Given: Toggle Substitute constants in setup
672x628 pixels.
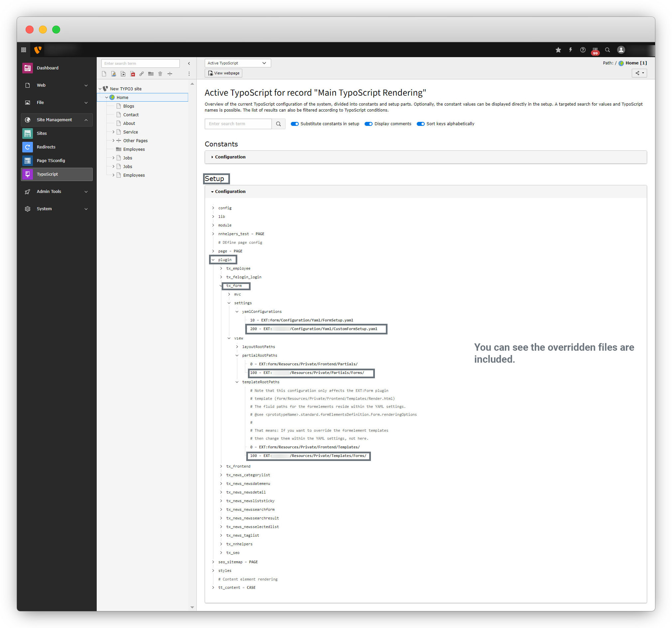Looking at the screenshot, I should pyautogui.click(x=295, y=124).
